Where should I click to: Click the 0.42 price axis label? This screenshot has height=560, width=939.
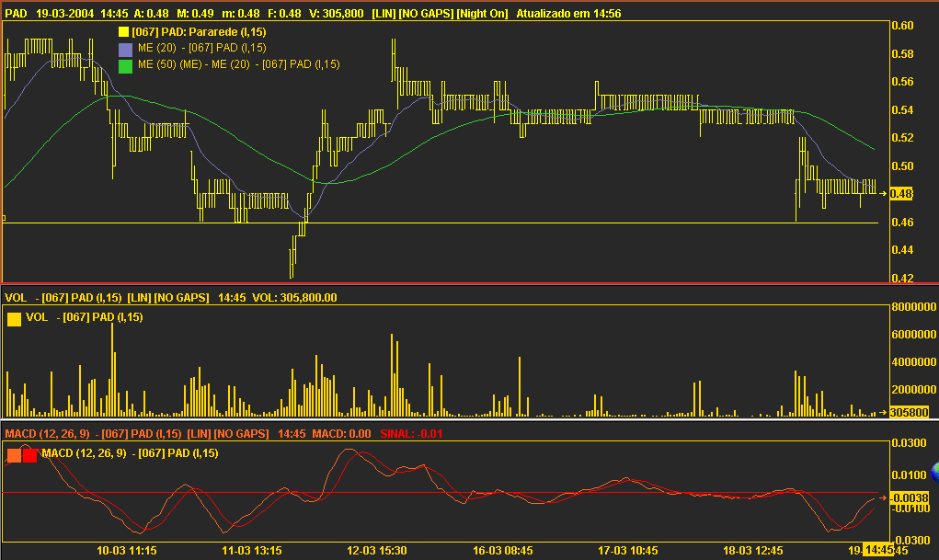pyautogui.click(x=902, y=278)
